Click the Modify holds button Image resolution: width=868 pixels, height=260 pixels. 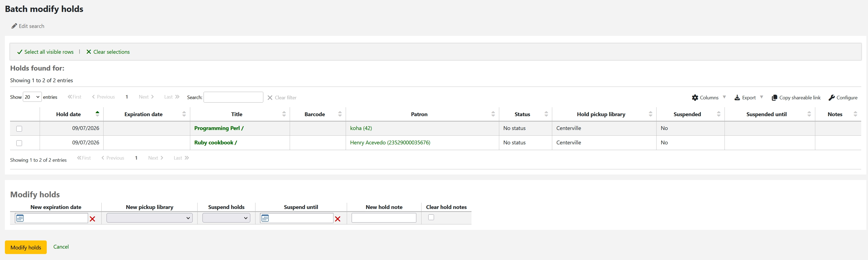26,247
